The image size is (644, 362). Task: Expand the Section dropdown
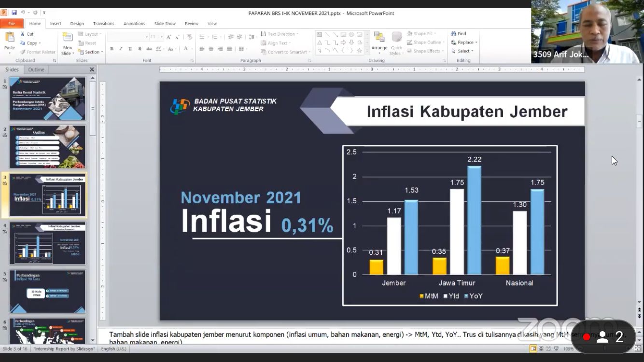coord(92,52)
